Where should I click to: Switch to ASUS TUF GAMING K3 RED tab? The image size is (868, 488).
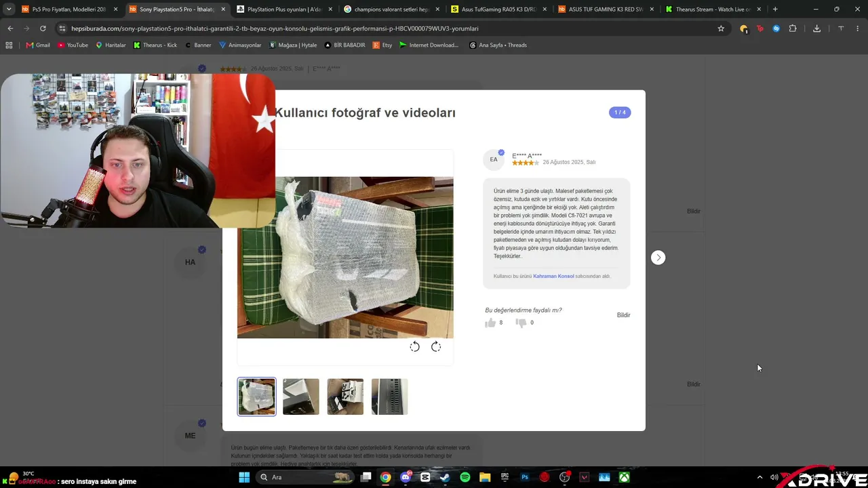pyautogui.click(x=607, y=9)
